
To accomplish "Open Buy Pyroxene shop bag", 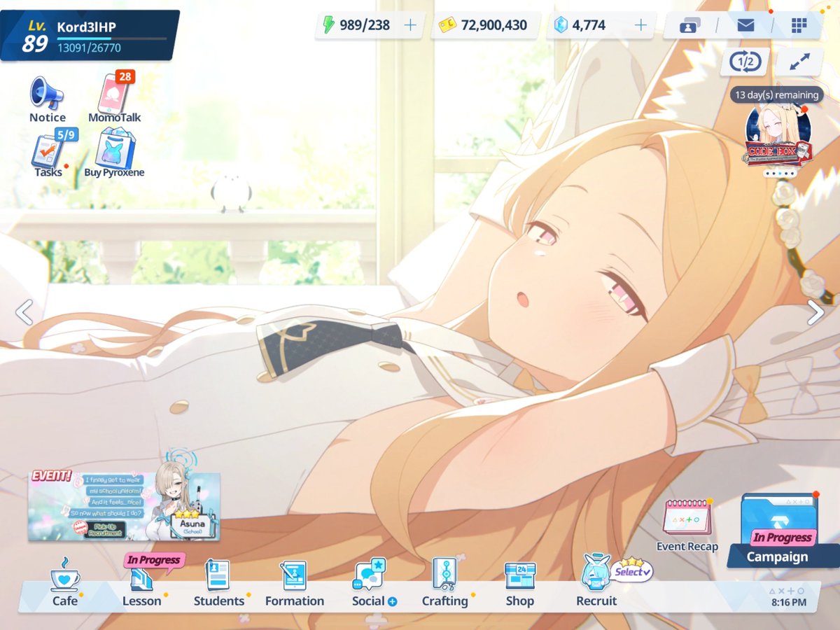I will 114,153.
